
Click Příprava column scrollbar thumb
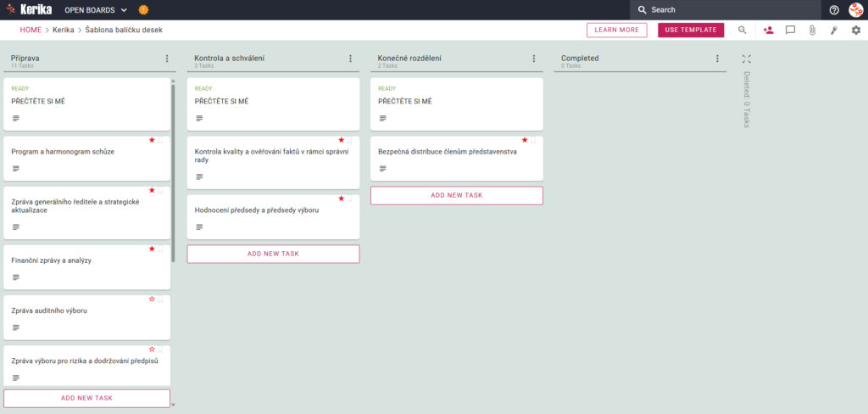[x=173, y=173]
